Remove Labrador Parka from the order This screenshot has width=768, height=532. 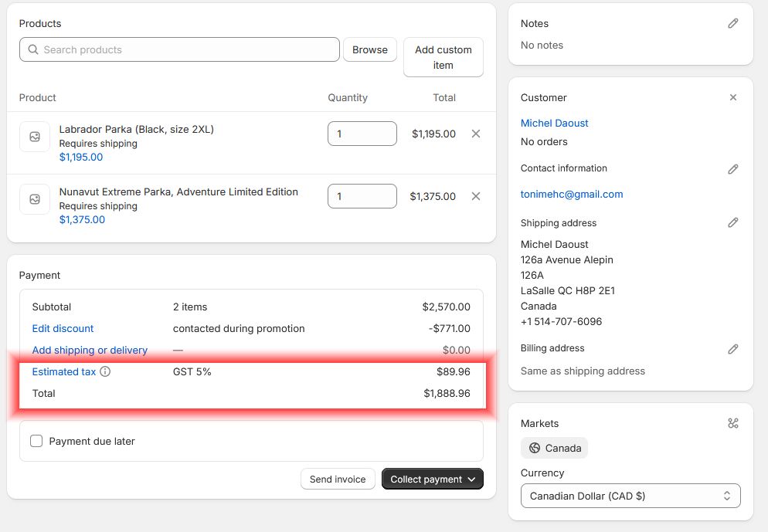[476, 134]
